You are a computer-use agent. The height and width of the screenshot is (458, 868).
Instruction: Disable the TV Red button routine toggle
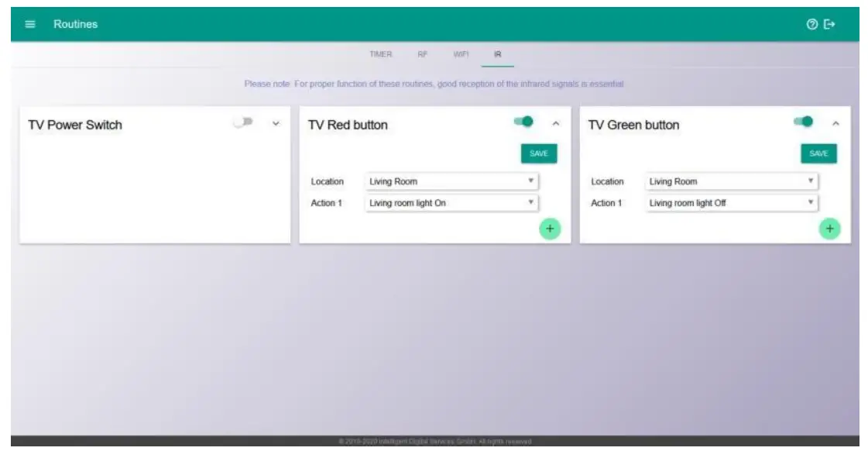click(523, 122)
